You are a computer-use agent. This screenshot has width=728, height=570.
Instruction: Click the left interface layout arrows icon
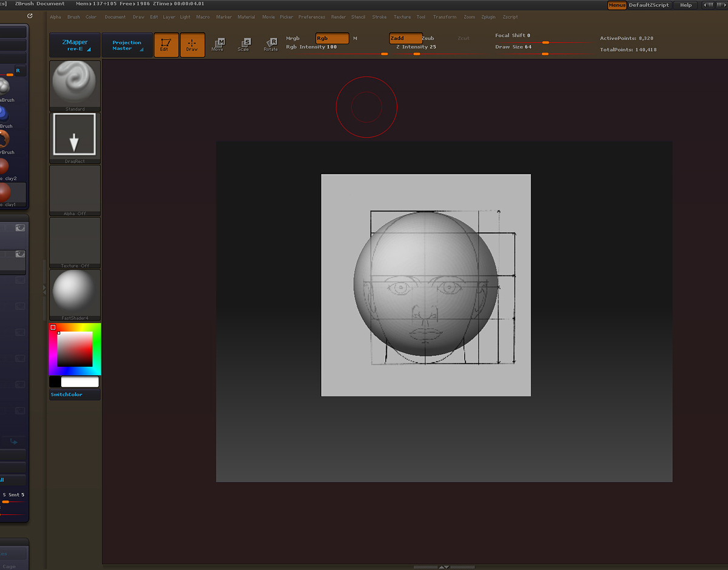click(x=708, y=5)
